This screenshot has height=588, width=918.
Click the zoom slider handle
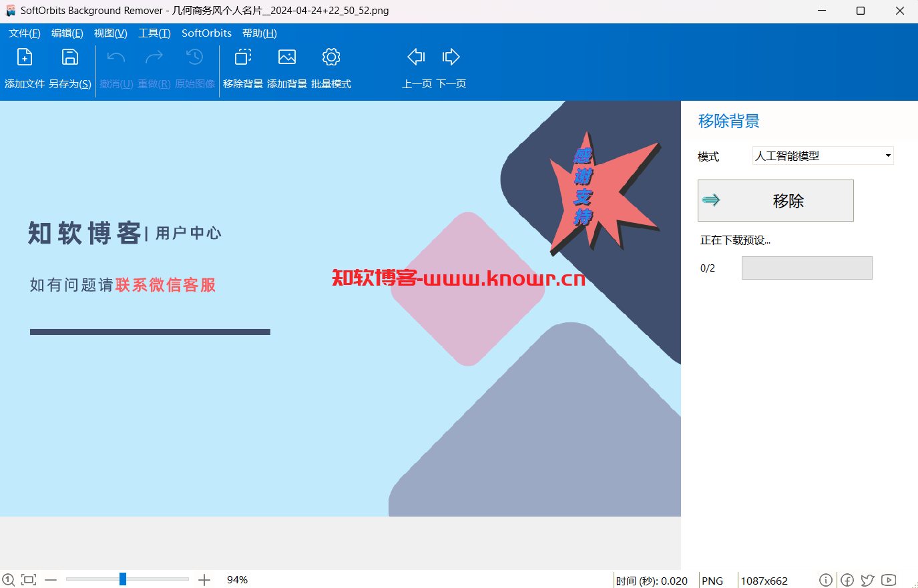point(123,579)
